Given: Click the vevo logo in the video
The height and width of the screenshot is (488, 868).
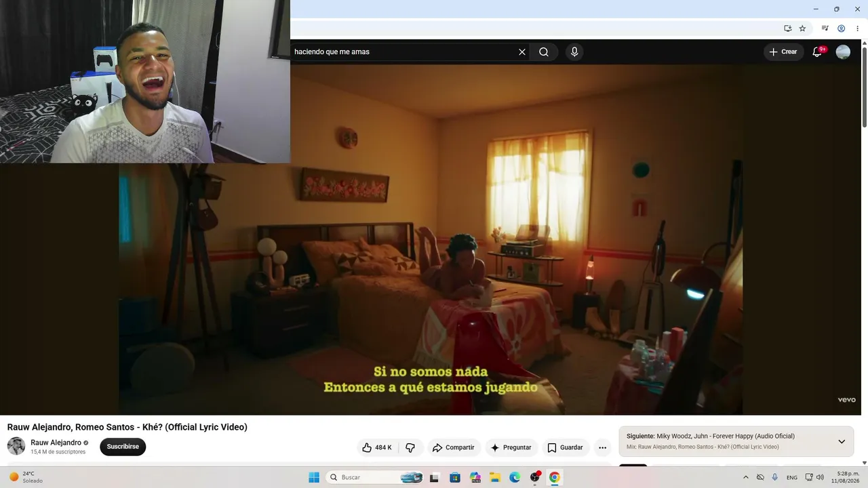Looking at the screenshot, I should 846,400.
